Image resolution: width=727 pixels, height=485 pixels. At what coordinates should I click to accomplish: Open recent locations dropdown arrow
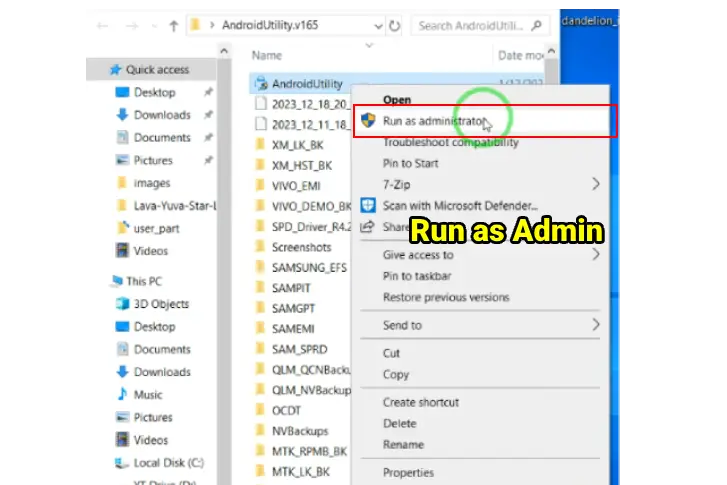pyautogui.click(x=154, y=26)
